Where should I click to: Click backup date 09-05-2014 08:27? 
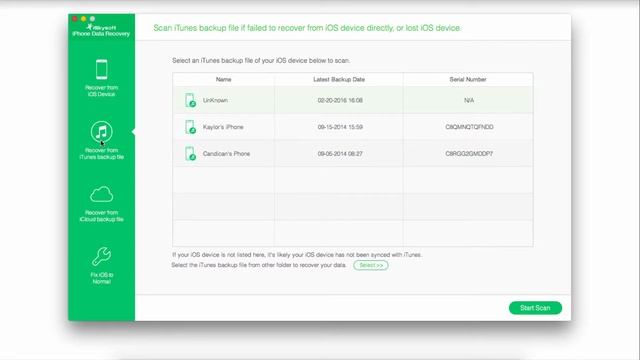click(x=340, y=154)
